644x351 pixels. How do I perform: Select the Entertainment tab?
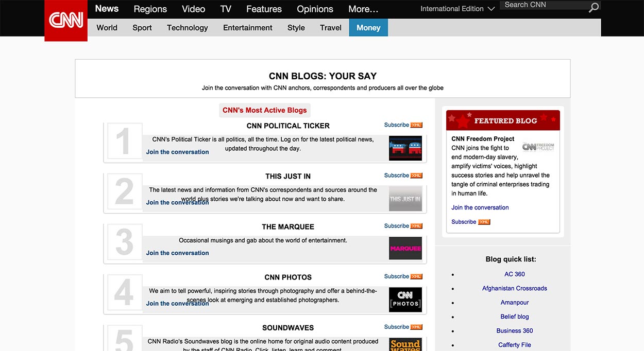point(248,28)
